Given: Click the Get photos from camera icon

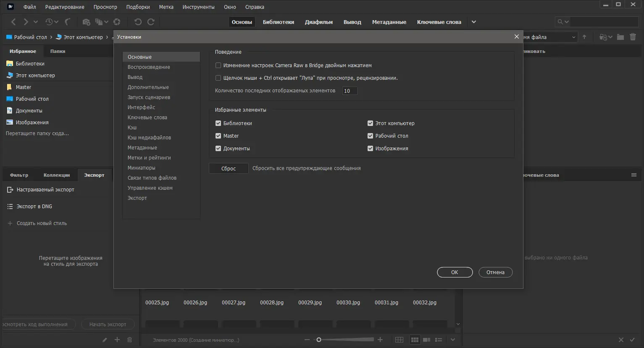Looking at the screenshot, I should [x=86, y=22].
